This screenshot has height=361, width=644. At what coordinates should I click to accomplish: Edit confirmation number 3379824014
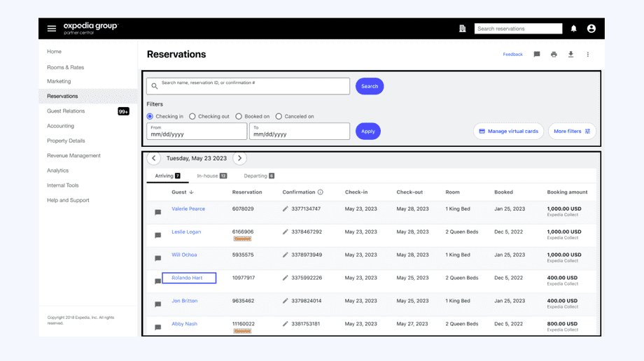285,301
